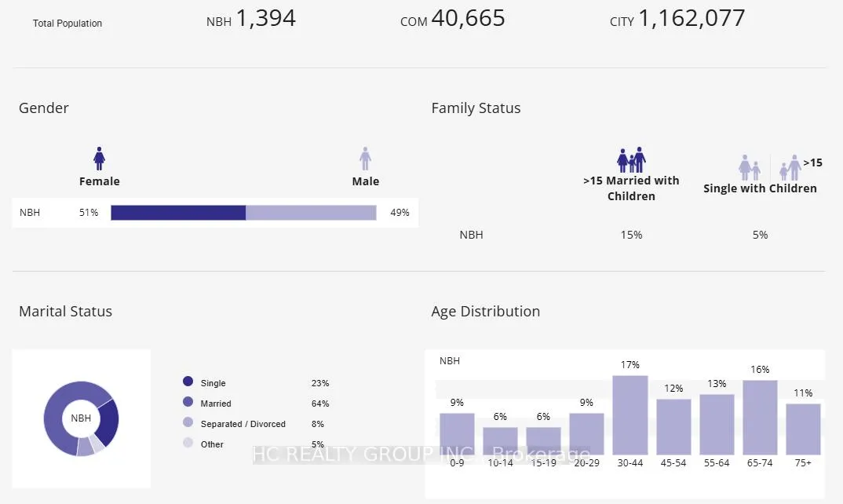Click the COM population value 40,665
Image resolution: width=843 pixels, height=504 pixels.
click(x=468, y=18)
